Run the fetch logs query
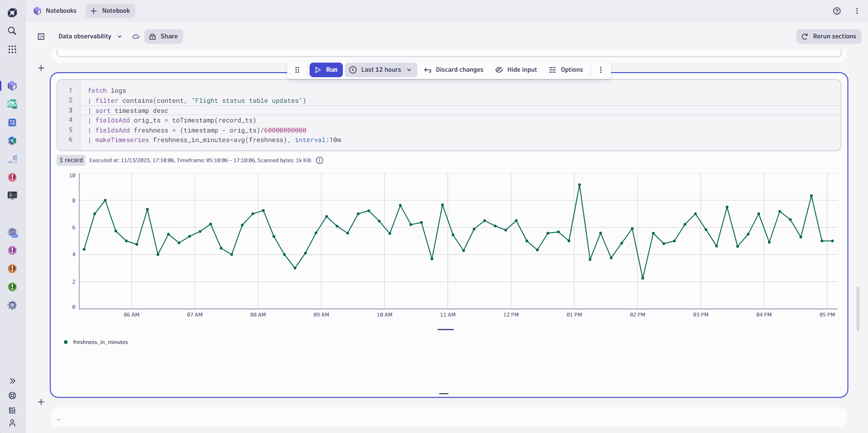Image resolution: width=868 pixels, height=433 pixels. tap(326, 69)
